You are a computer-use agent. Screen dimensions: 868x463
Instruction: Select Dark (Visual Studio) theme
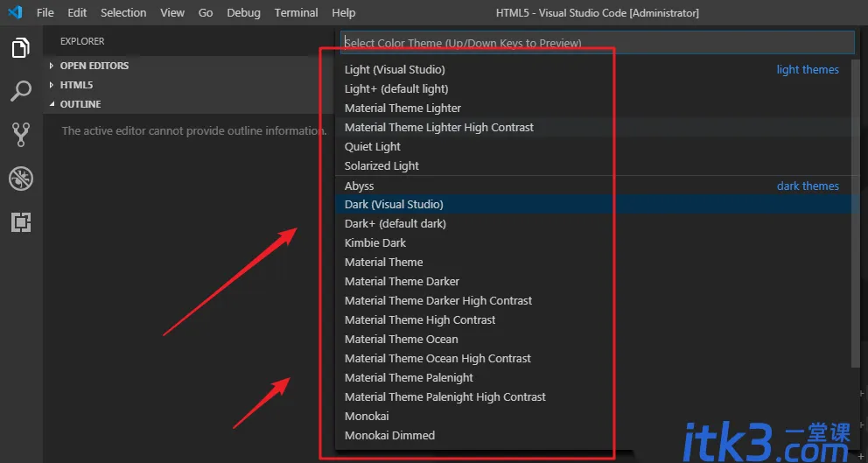point(594,204)
